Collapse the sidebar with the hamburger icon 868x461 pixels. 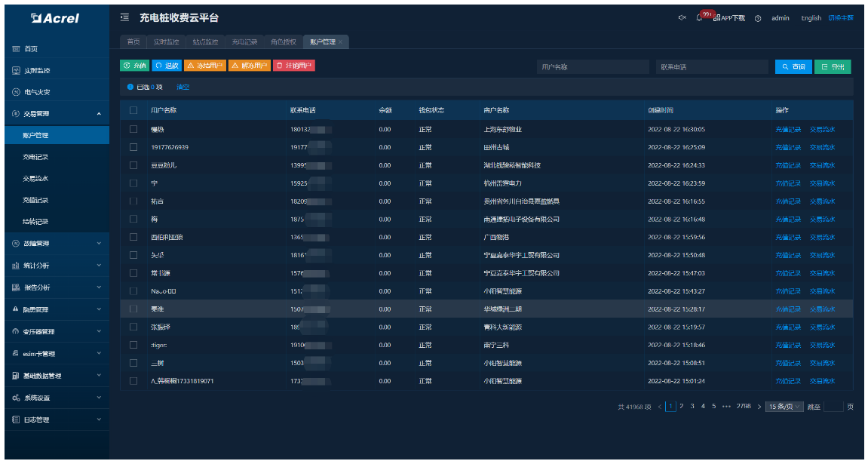[x=124, y=17]
